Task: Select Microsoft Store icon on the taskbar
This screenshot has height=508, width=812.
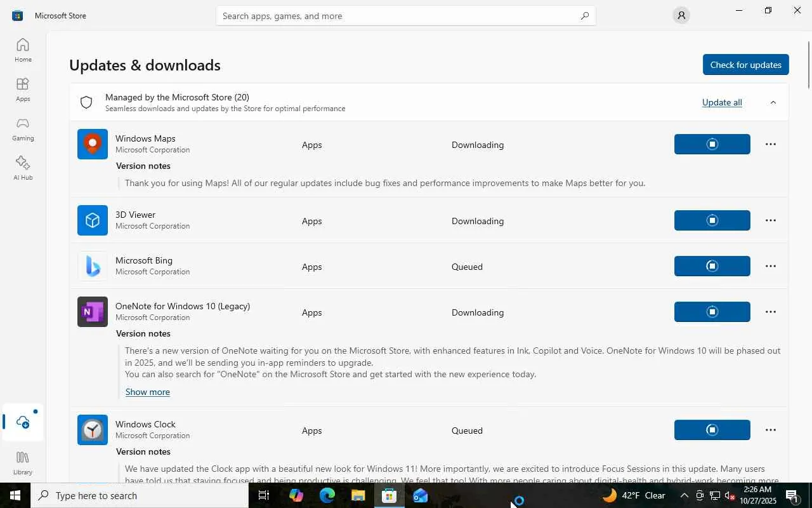Action: click(x=389, y=495)
